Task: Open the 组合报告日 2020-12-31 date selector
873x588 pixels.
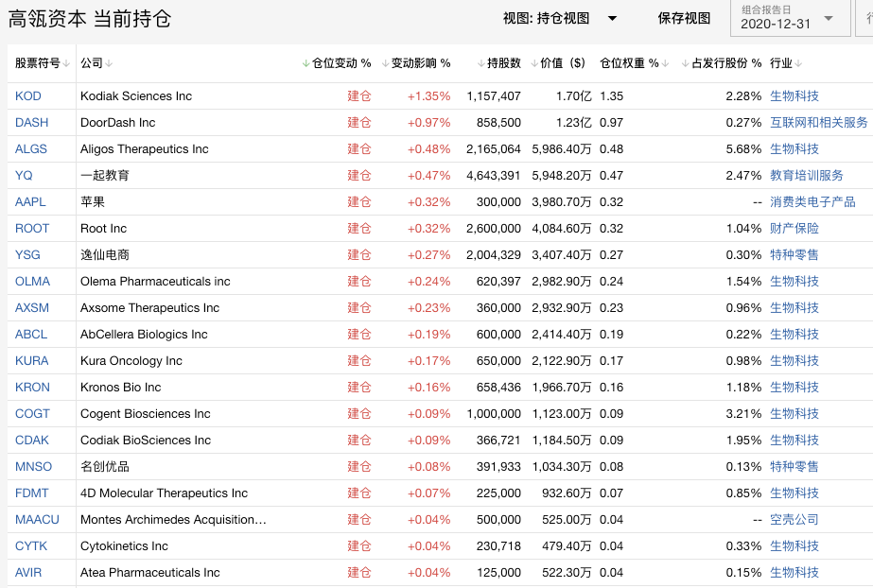Action: click(x=790, y=18)
